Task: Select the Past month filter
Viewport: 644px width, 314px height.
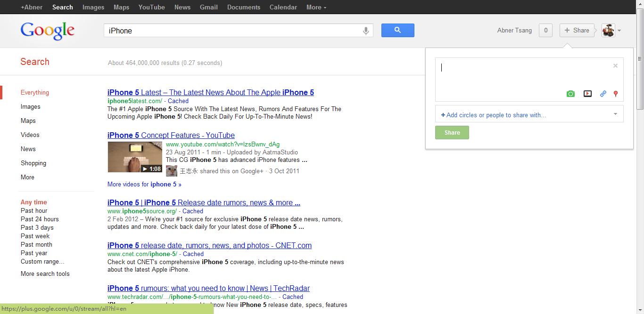Action: click(36, 244)
